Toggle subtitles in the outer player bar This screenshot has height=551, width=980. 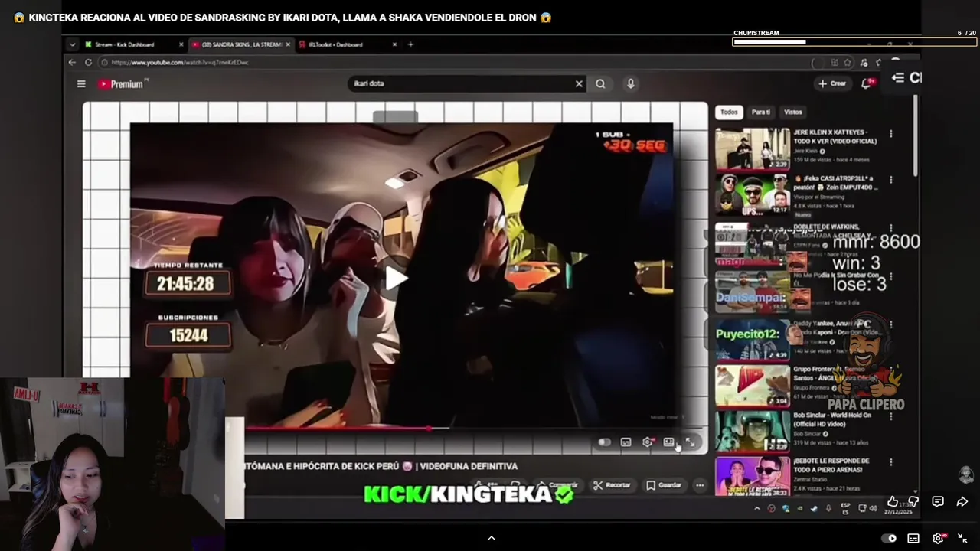pos(913,538)
